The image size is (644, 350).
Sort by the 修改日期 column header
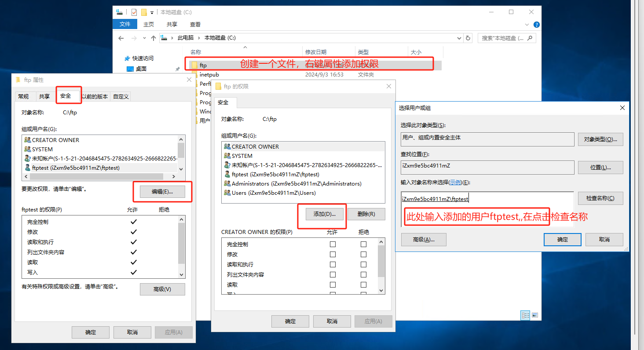(x=316, y=52)
